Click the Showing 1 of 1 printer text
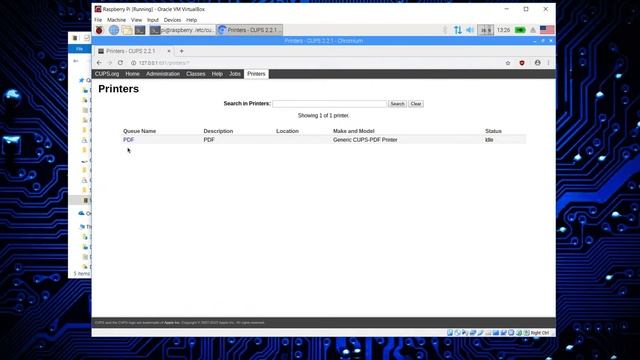Image resolution: width=640 pixels, height=360 pixels. 323,116
